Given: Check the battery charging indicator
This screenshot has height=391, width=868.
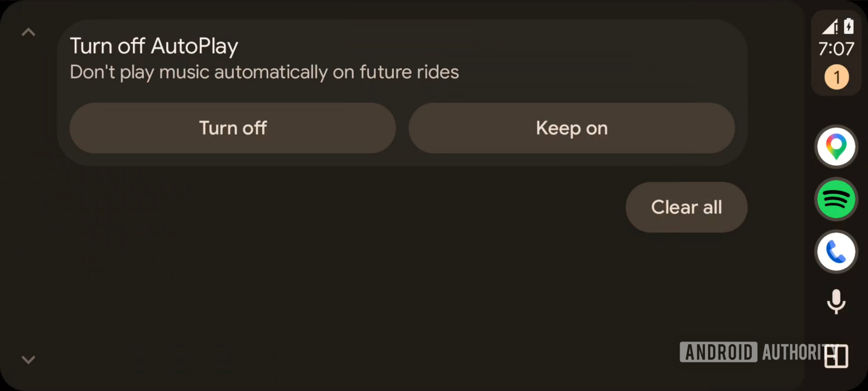Looking at the screenshot, I should tap(848, 26).
